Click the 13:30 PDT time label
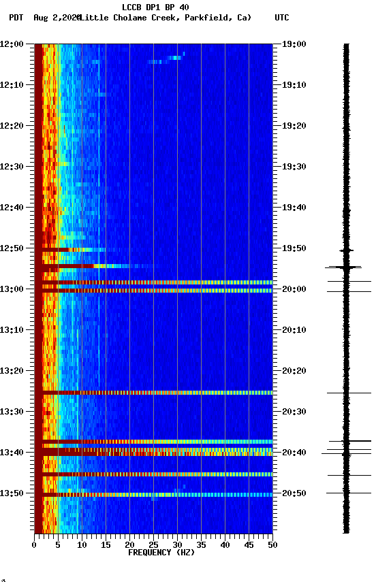Screen dimensions: 376x588 [12, 412]
